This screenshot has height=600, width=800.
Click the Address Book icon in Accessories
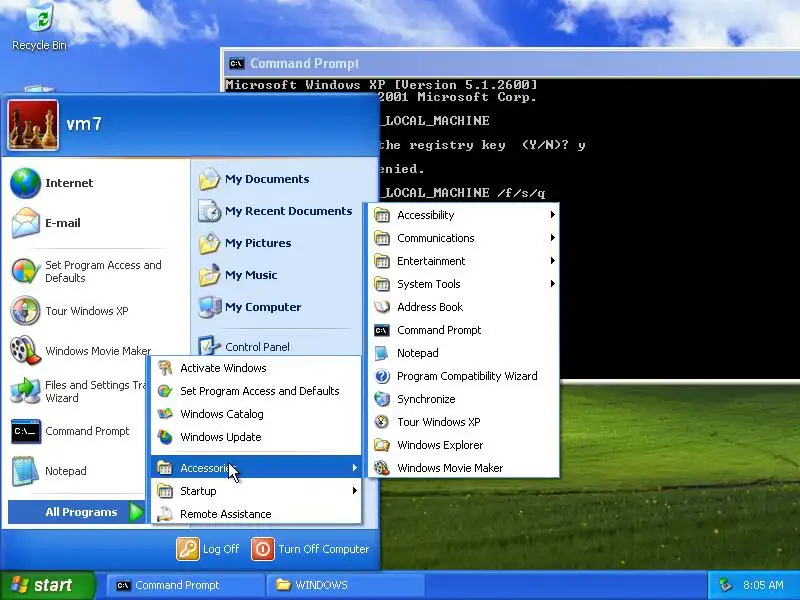(382, 307)
